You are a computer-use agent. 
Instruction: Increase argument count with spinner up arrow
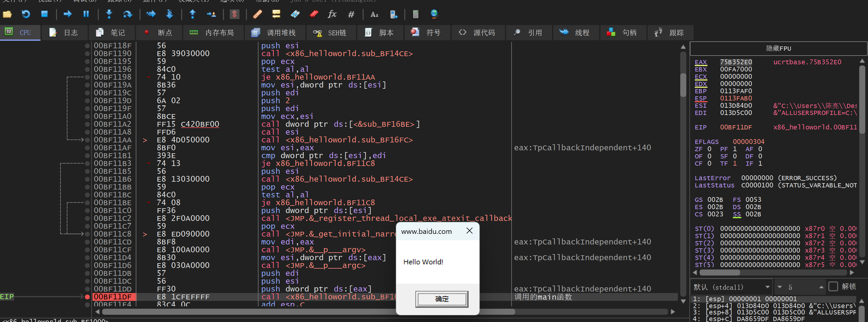coord(821,287)
